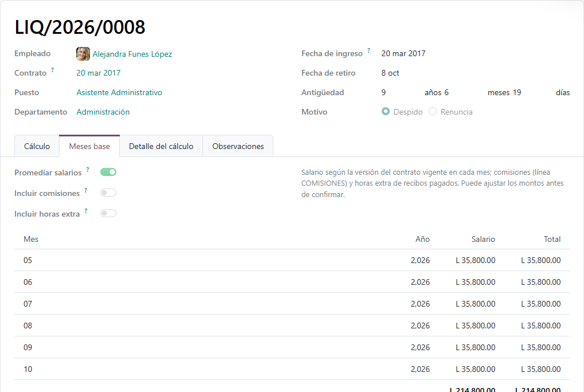The width and height of the screenshot is (584, 392).
Task: Click the Salario amount in month 08 row
Action: [476, 326]
